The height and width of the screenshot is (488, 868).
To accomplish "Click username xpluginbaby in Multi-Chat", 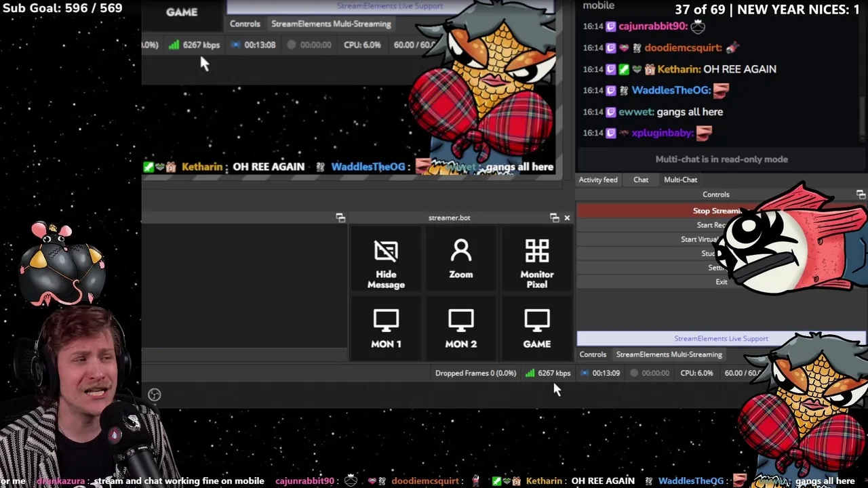I will tap(663, 133).
